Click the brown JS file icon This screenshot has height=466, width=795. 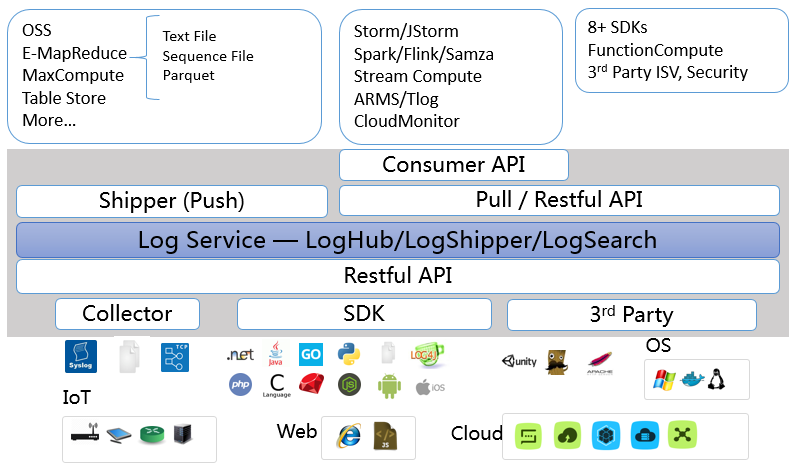(385, 436)
